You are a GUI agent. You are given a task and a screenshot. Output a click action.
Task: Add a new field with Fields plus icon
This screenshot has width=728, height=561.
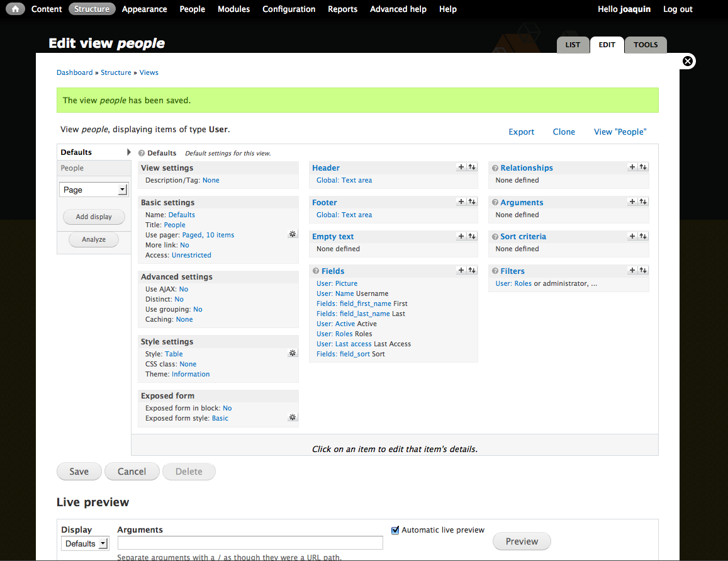461,271
